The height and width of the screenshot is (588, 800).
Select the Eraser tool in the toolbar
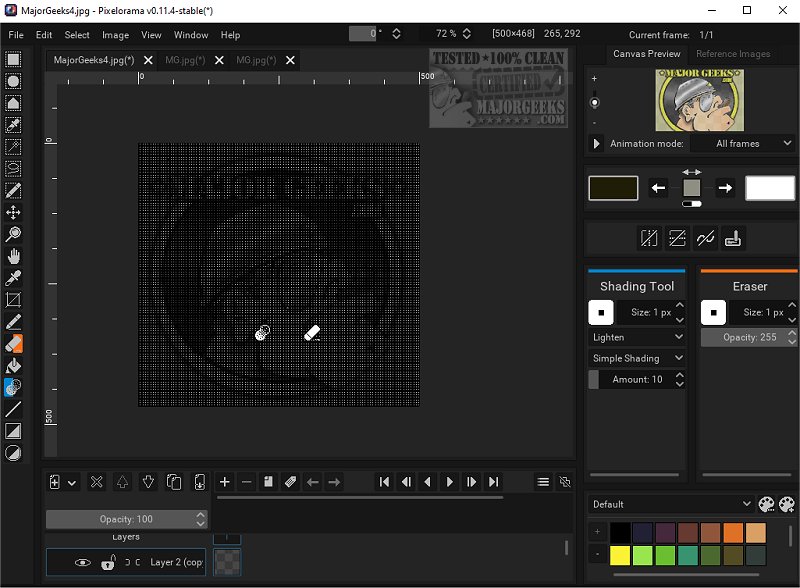coord(14,343)
